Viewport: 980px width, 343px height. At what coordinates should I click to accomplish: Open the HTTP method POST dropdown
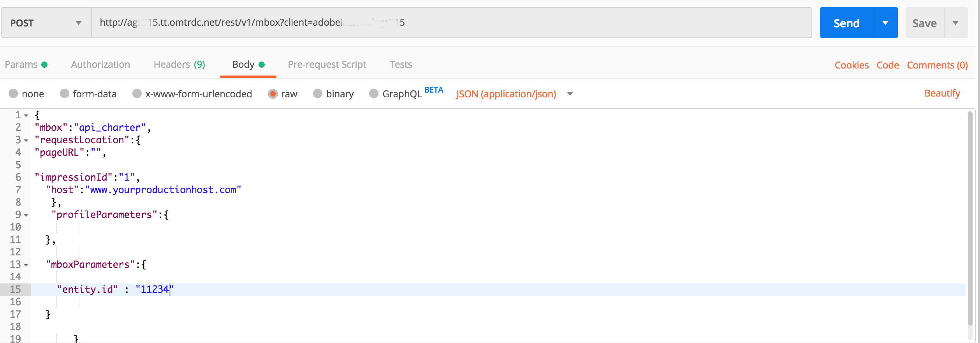pyautogui.click(x=46, y=23)
